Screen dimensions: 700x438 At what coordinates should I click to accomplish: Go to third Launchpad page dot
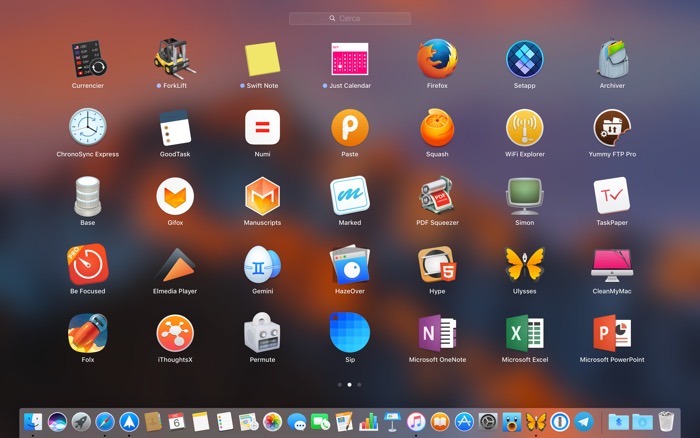(359, 384)
